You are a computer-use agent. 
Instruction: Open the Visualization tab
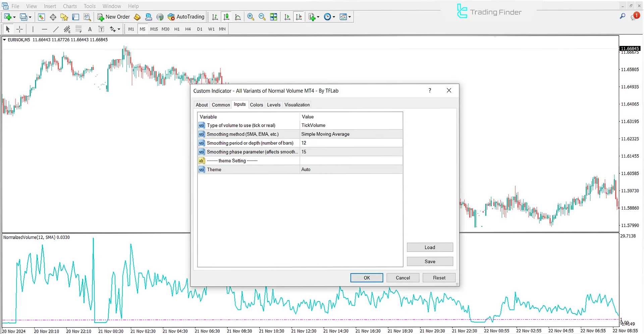tap(297, 105)
